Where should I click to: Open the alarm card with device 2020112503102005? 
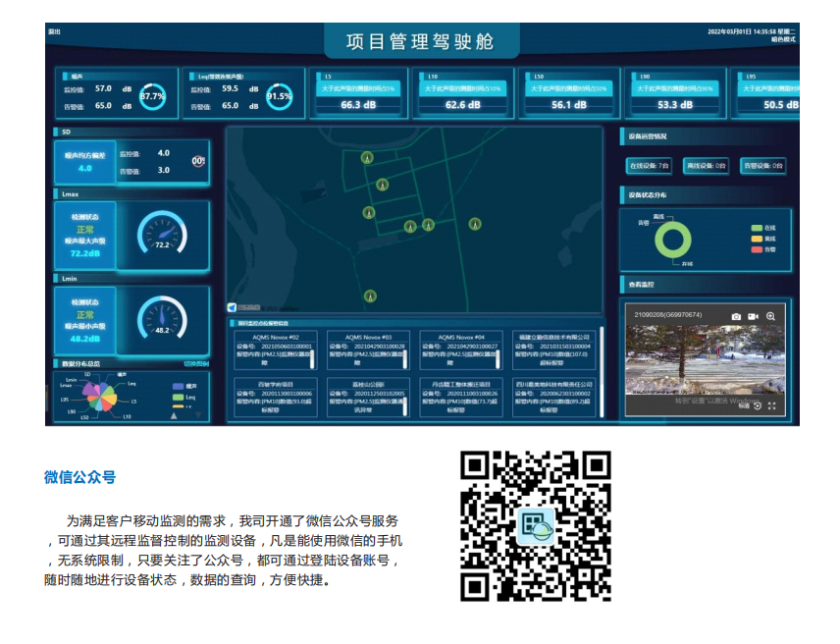coord(368,398)
